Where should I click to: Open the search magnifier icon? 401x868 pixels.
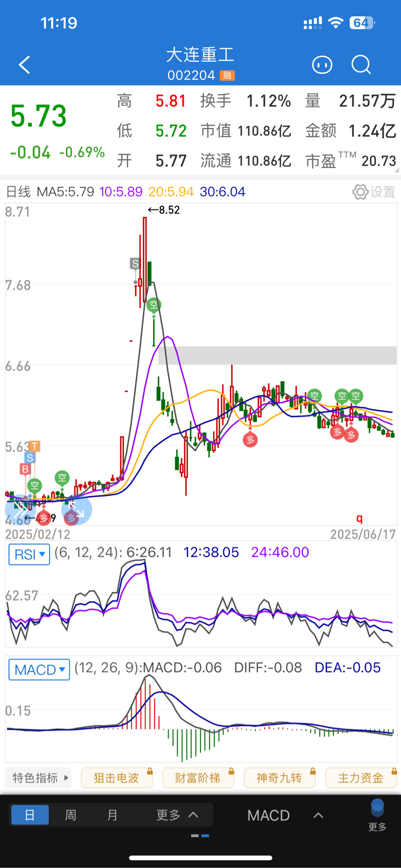tap(361, 65)
